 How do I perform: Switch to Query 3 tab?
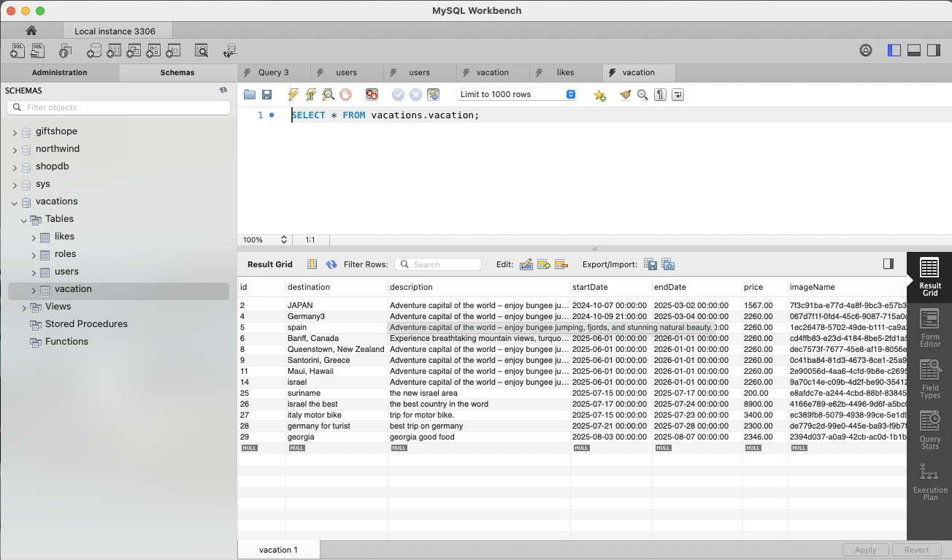[x=274, y=72]
